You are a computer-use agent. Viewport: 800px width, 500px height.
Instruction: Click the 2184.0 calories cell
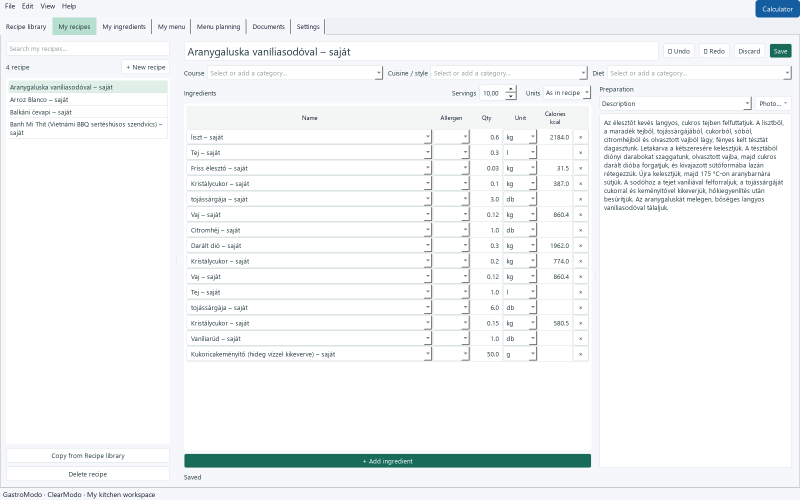point(555,137)
